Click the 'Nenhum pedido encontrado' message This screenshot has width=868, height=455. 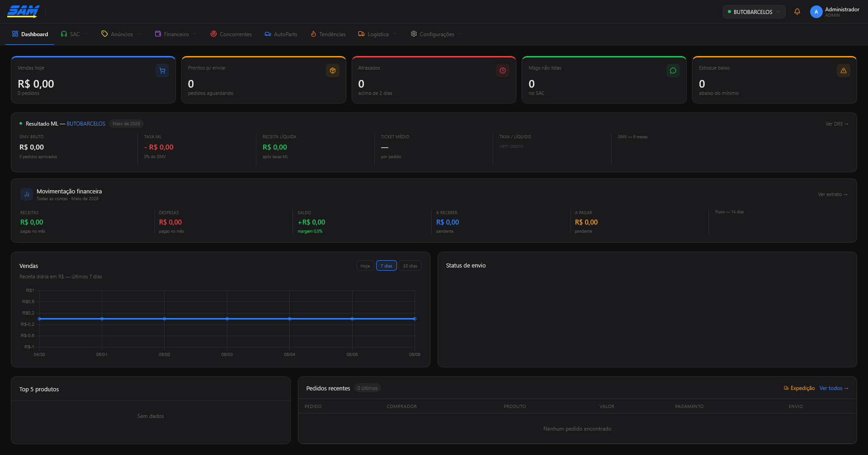tap(577, 429)
